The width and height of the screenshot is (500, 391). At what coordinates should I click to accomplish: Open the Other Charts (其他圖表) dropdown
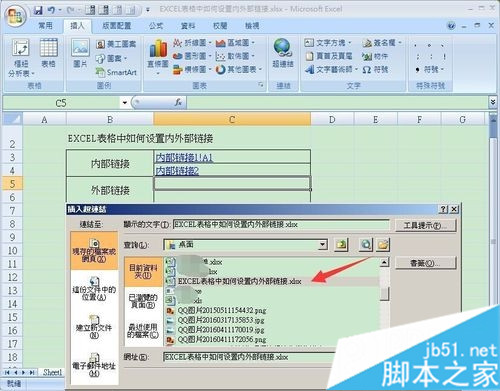[x=239, y=70]
